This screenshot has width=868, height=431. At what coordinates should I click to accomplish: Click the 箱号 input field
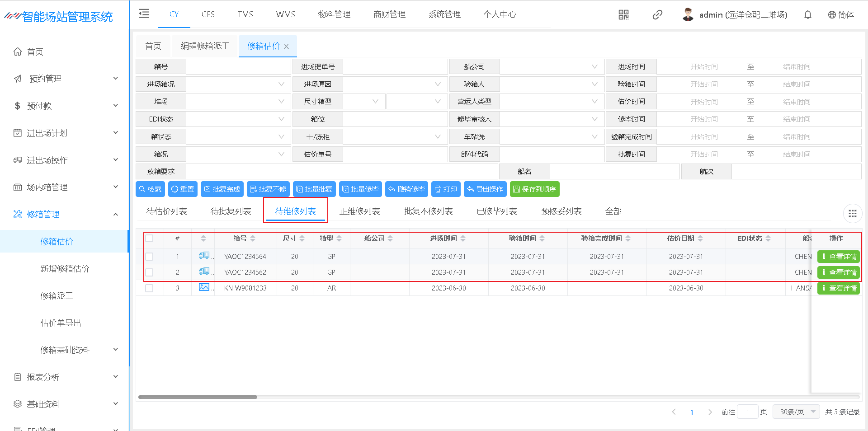point(238,67)
